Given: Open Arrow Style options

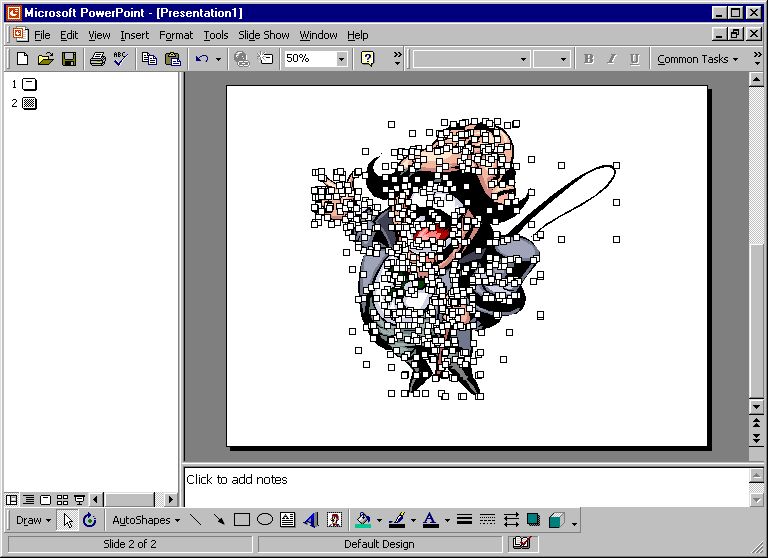Looking at the screenshot, I should 511,520.
